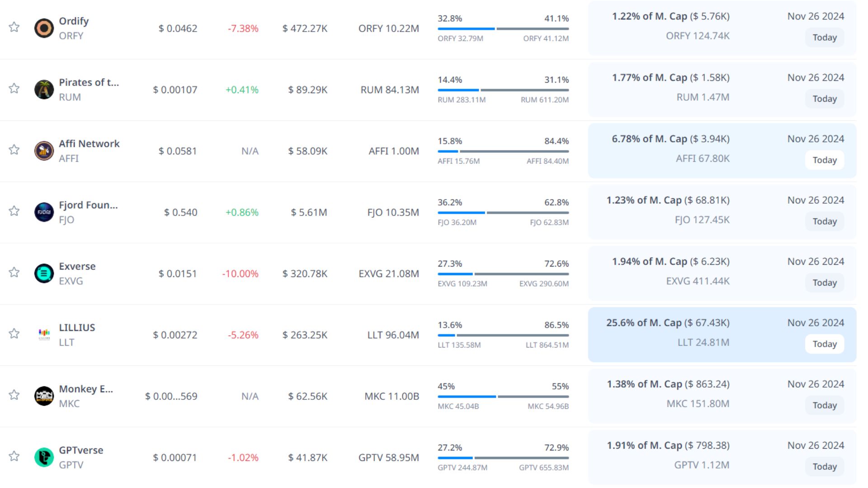
Task: Click the Fjord Foundry FJO logo
Action: (44, 212)
